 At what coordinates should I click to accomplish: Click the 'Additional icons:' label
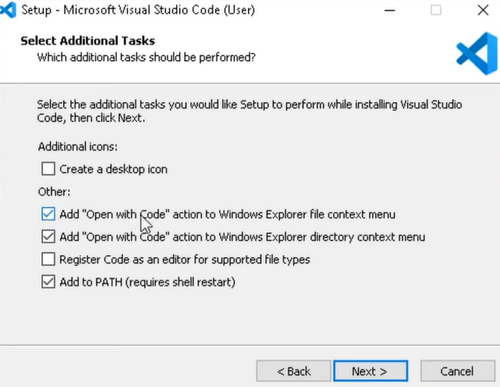[x=78, y=147]
